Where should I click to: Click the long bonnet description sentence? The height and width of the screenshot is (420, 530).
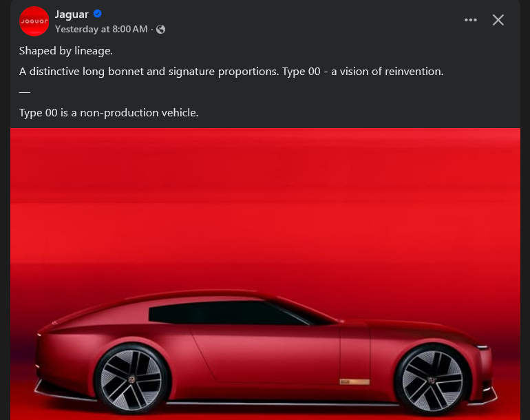231,72
